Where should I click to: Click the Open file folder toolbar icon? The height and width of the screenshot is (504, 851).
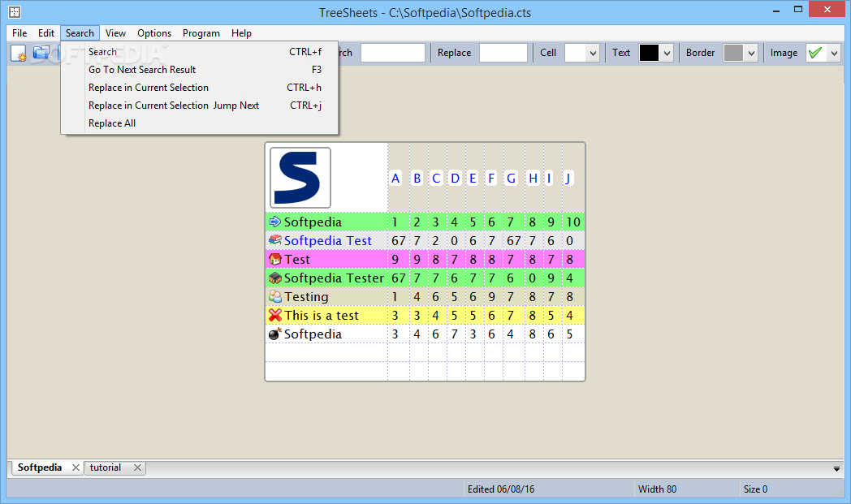point(41,53)
